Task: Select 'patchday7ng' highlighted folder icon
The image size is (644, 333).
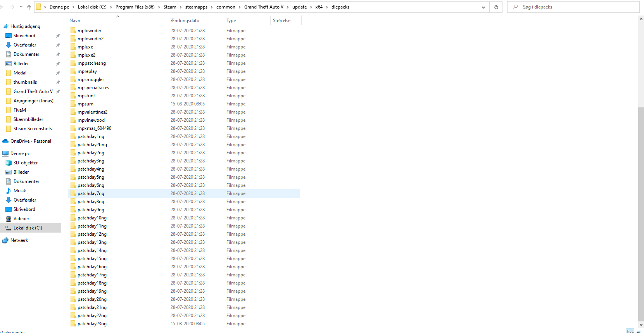Action: [73, 193]
